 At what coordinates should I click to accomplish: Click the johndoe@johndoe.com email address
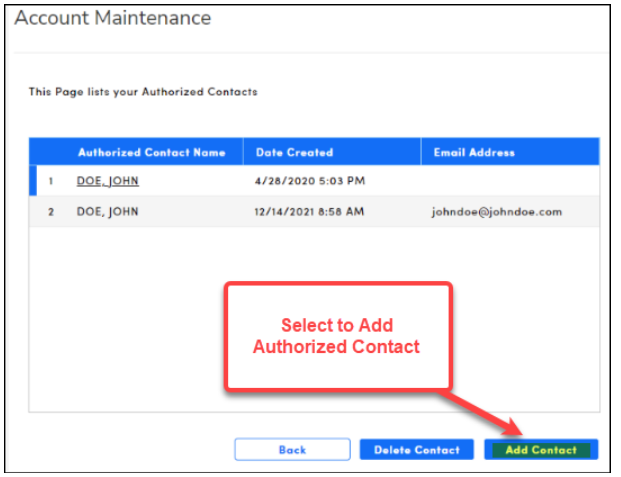pyautogui.click(x=496, y=212)
